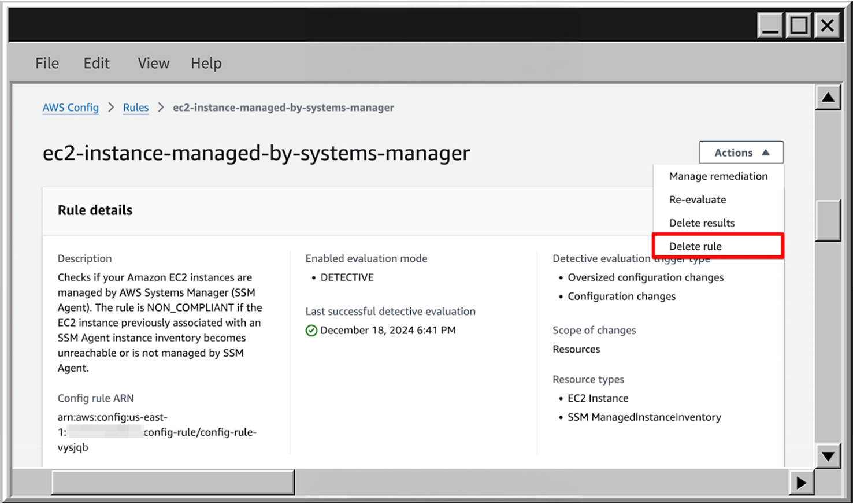Click the scroll up arrow button

click(x=828, y=97)
